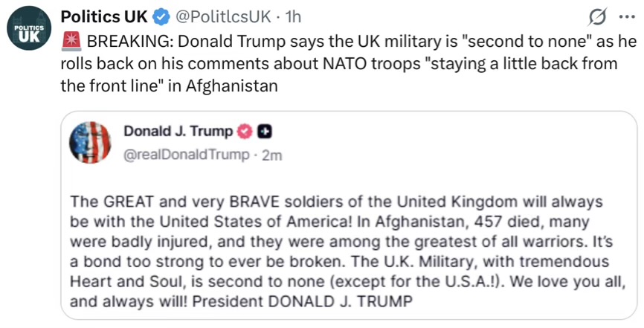This screenshot has width=644, height=328.
Task: Click the black plus affiliate badge
Action: (264, 132)
